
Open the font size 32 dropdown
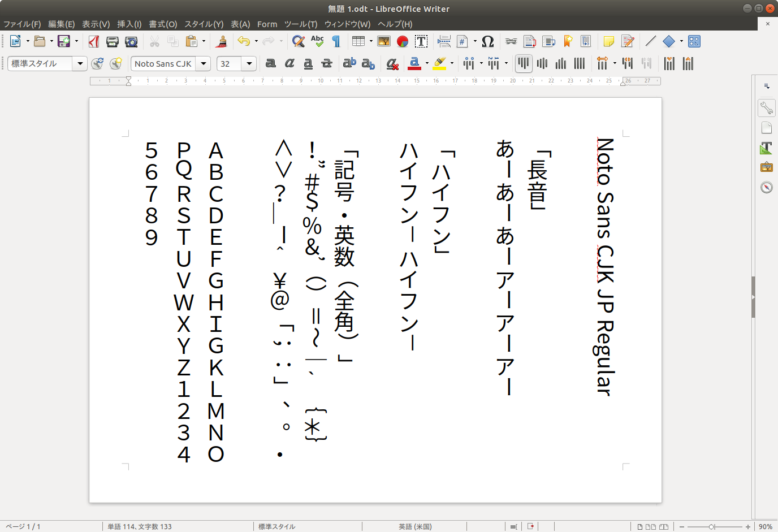[249, 63]
